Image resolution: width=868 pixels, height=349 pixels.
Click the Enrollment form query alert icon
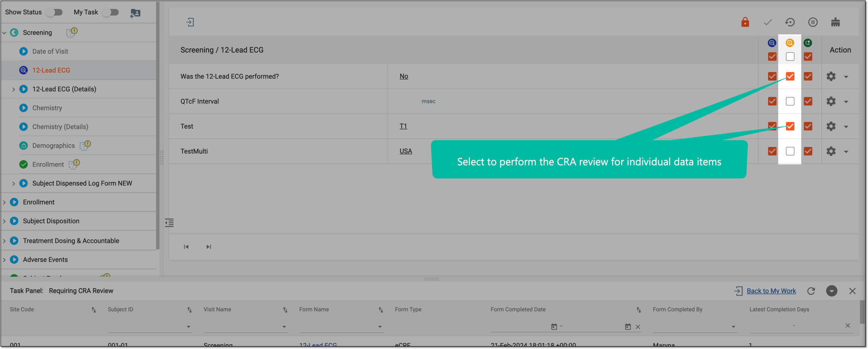(x=74, y=164)
